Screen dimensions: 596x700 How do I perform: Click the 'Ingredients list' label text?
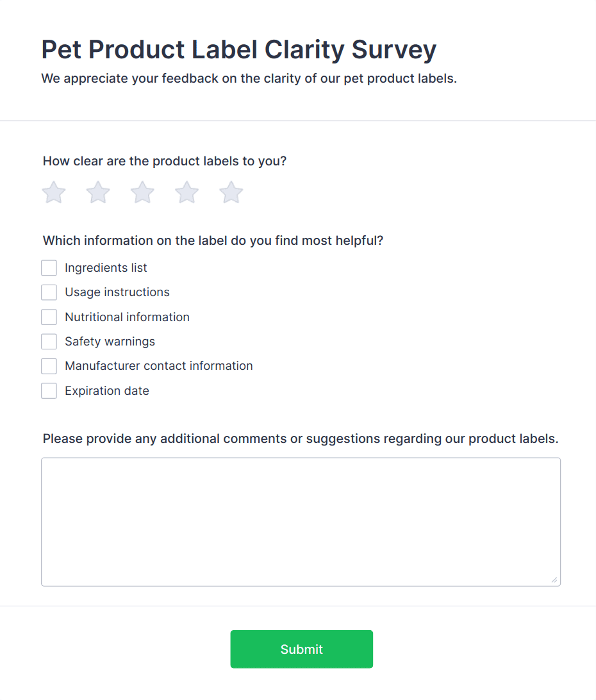tap(106, 268)
